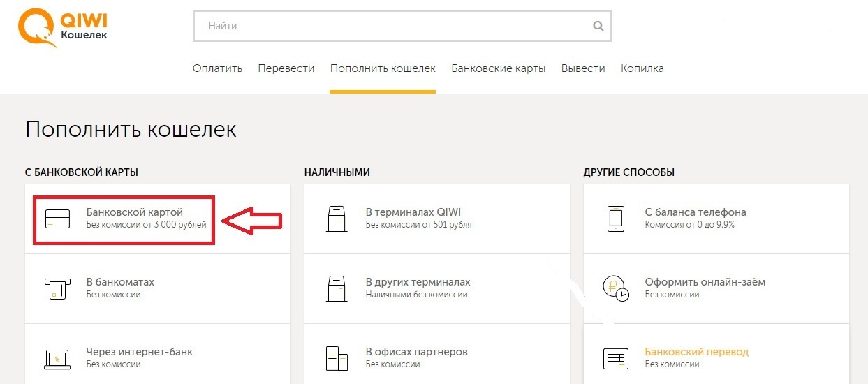868x384 pixels.
Task: Choose Через интернет-банк option
Action: [x=158, y=354]
